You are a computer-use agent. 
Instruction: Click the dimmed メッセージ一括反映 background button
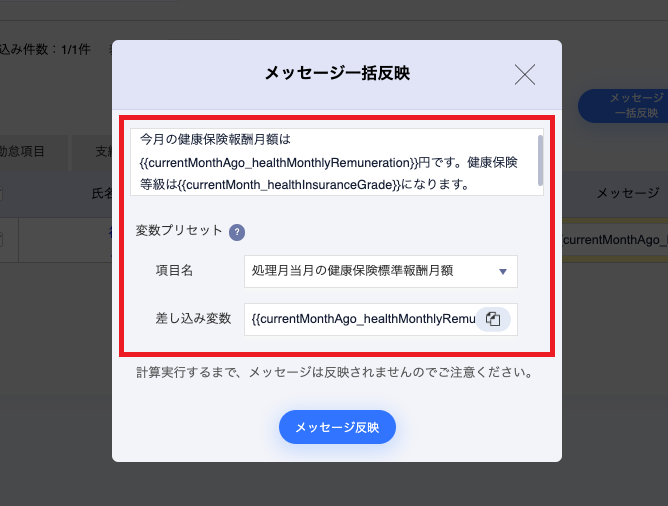click(624, 106)
